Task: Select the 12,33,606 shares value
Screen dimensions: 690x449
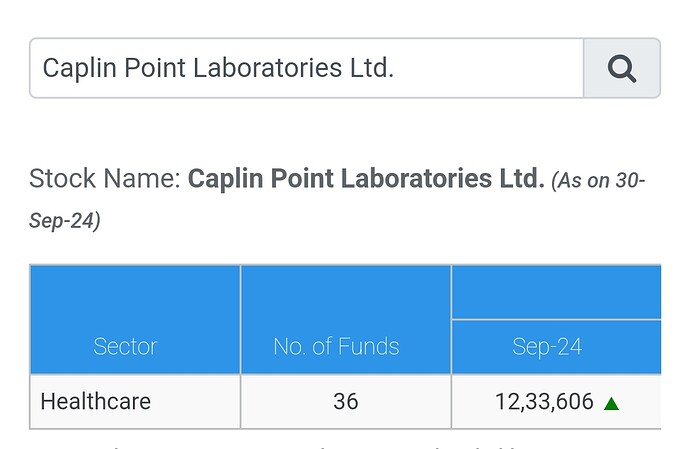Action: 544,402
